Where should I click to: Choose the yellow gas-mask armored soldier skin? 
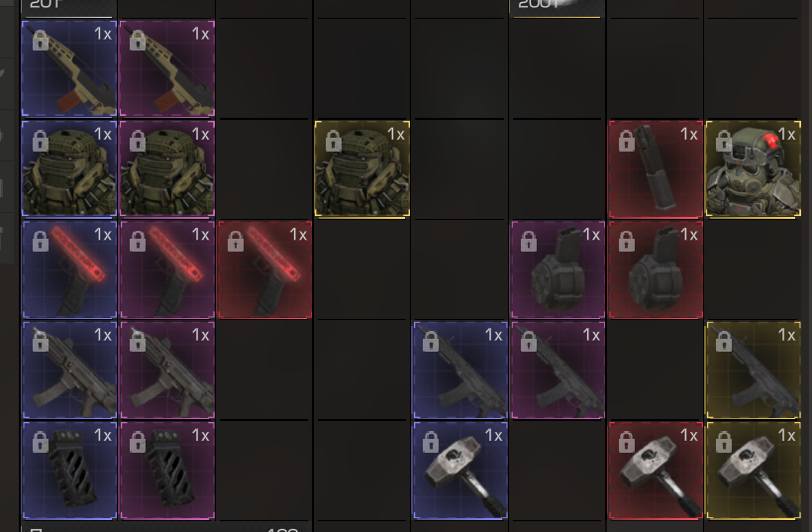754,168
